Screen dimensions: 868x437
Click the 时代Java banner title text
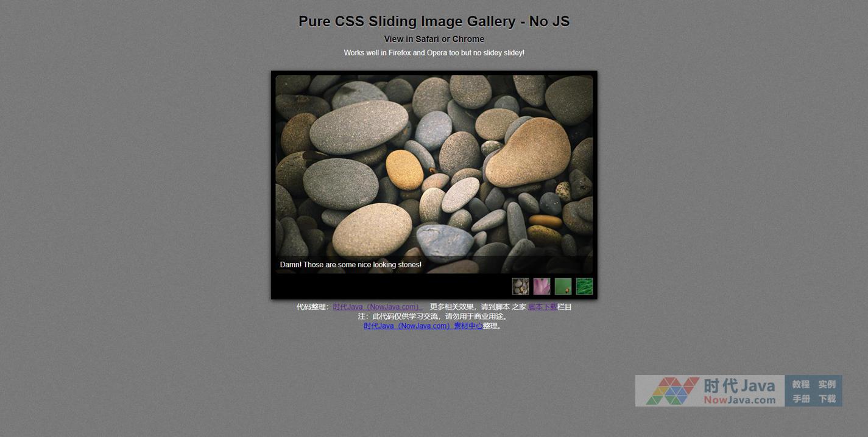pyautogui.click(x=739, y=386)
